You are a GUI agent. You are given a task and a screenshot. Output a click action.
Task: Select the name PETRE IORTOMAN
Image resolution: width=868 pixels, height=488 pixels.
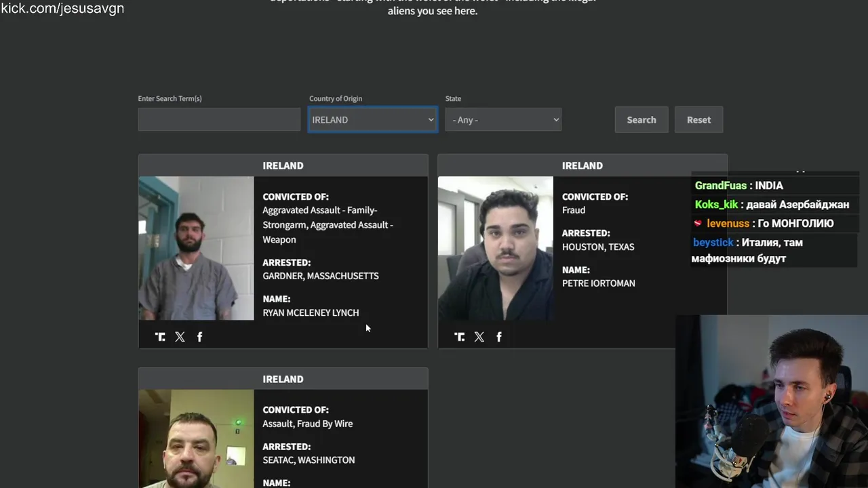tap(599, 283)
